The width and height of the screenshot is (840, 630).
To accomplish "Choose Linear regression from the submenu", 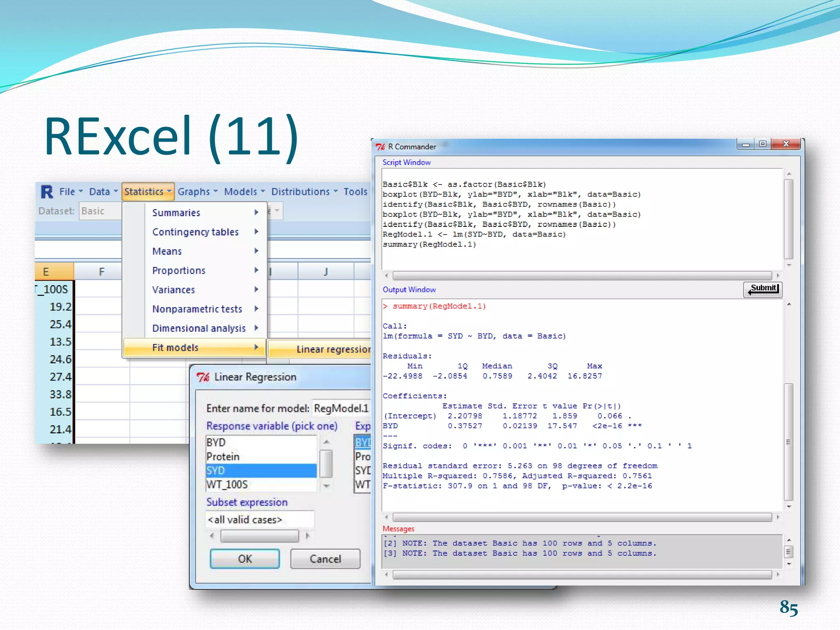I will click(x=320, y=349).
